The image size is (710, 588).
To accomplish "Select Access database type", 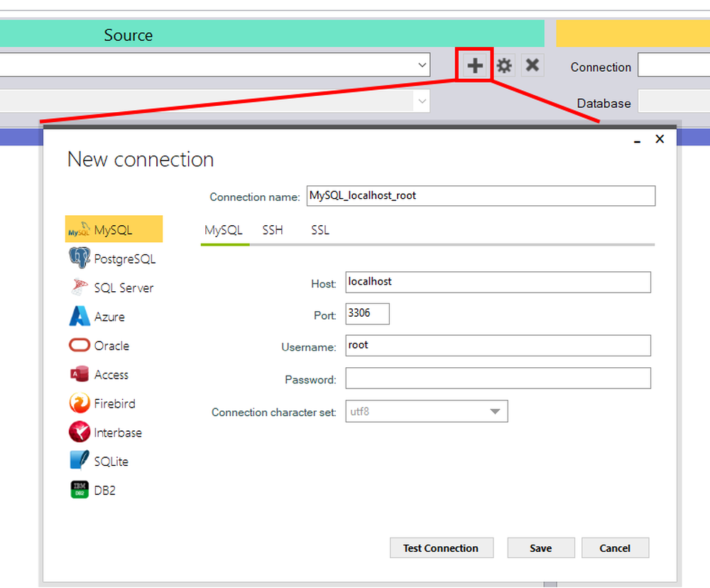I will 99,374.
